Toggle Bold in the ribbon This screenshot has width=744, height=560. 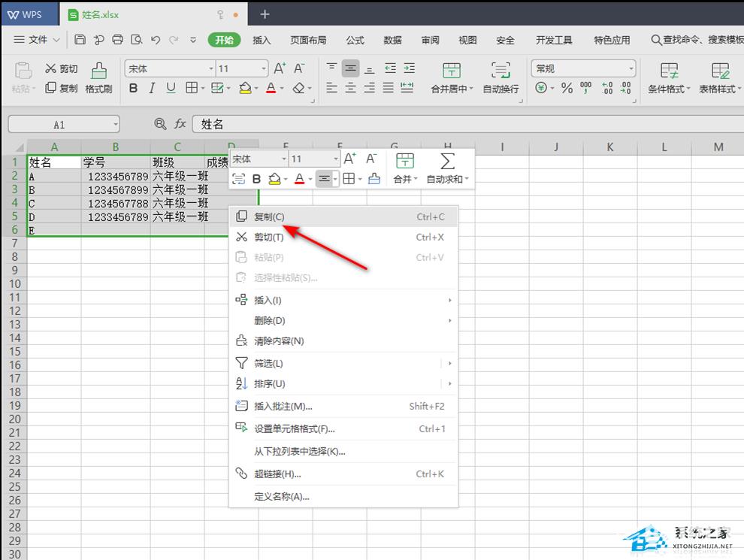[133, 88]
